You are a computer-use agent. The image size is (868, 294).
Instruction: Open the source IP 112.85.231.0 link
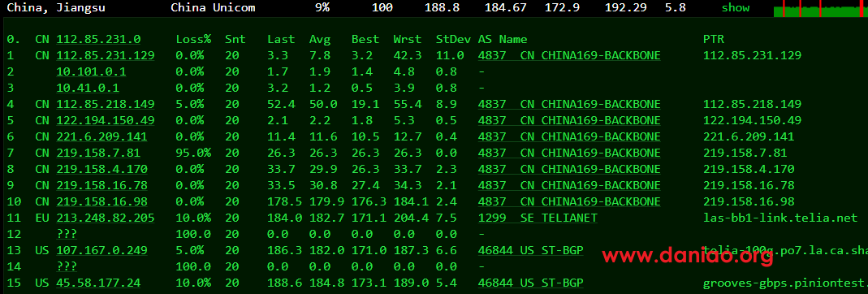point(98,39)
